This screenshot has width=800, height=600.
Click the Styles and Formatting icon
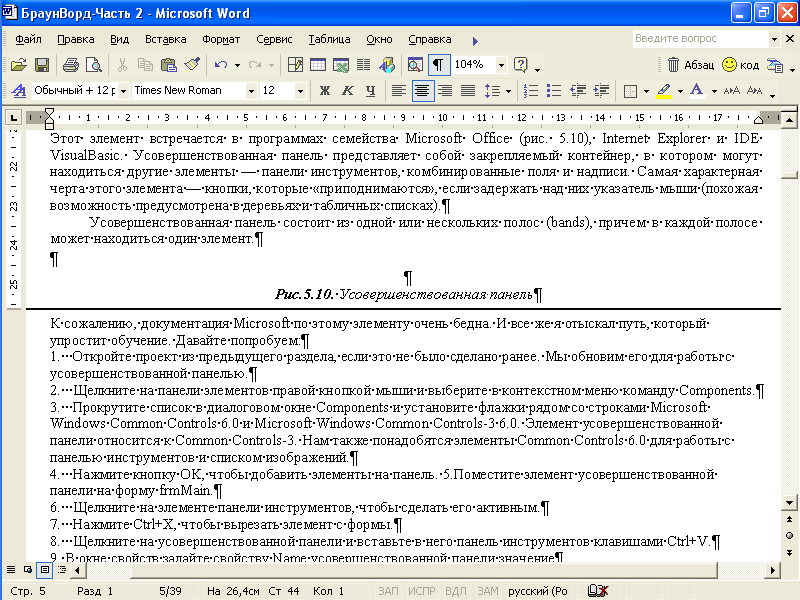(x=19, y=91)
